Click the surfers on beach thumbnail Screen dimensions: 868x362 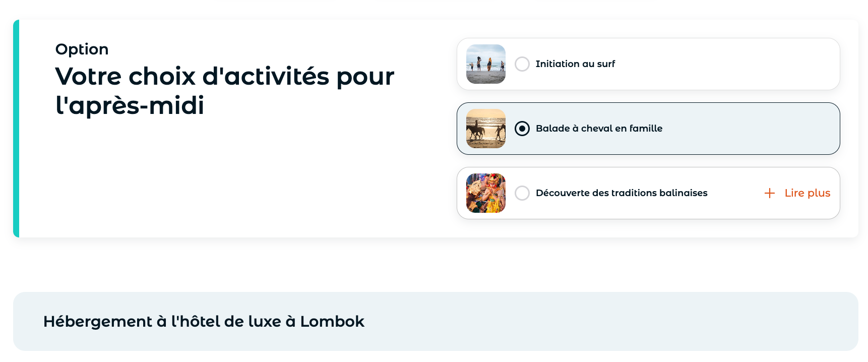(486, 64)
